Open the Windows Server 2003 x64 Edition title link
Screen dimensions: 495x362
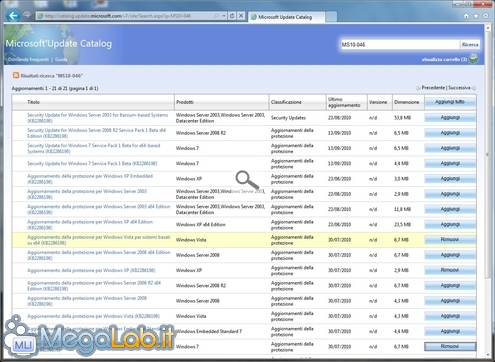[x=99, y=209]
